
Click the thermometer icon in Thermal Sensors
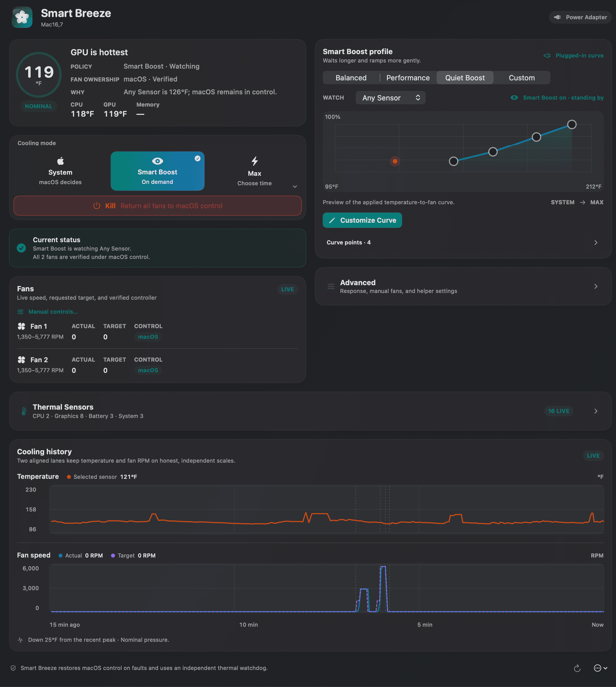pyautogui.click(x=24, y=411)
